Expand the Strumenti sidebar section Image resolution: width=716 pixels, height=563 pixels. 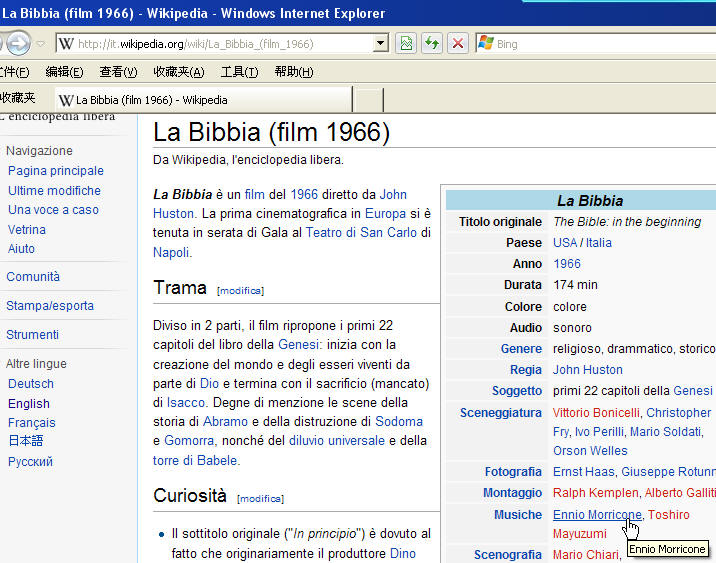pyautogui.click(x=32, y=335)
